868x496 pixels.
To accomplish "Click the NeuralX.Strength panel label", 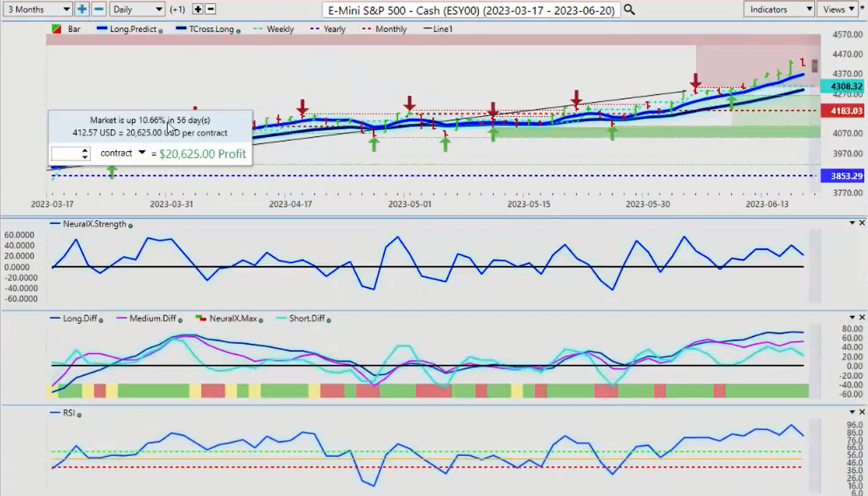I will (x=95, y=224).
